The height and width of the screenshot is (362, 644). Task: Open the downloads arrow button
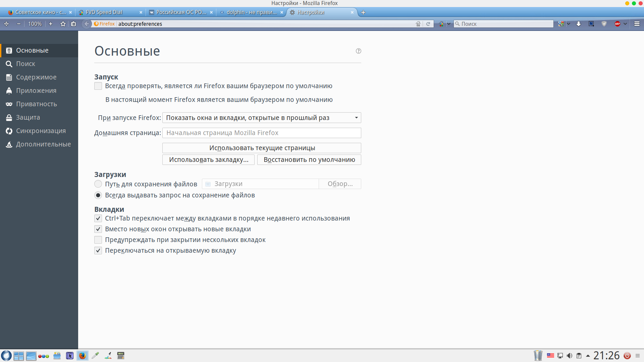point(579,24)
